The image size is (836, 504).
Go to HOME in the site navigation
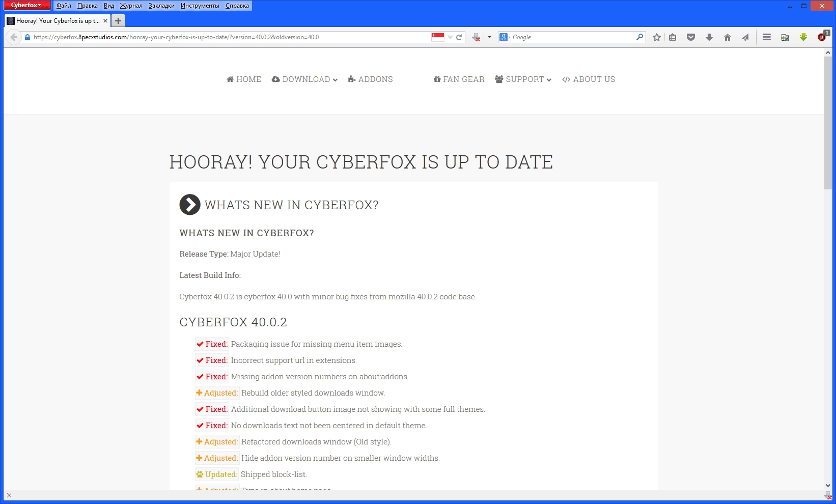coord(244,79)
